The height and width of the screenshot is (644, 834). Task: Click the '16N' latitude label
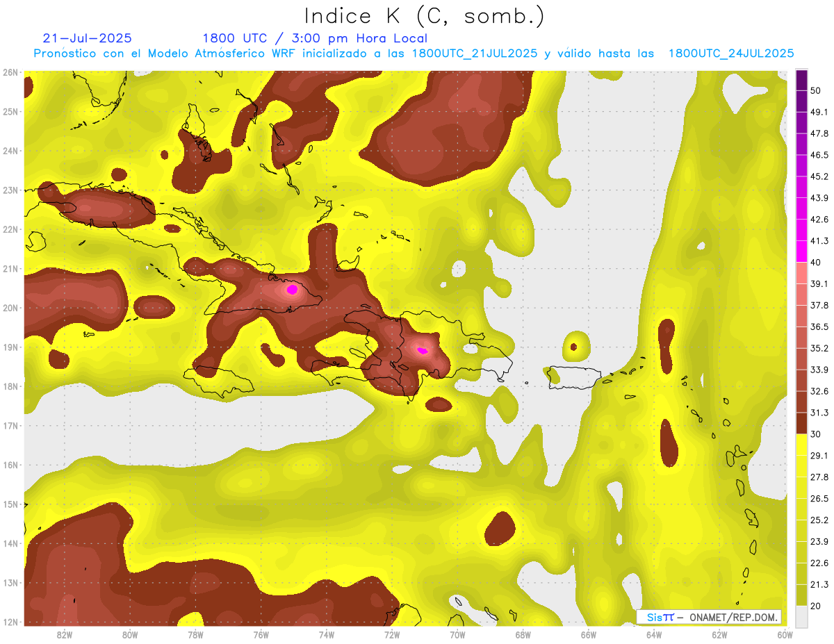pyautogui.click(x=10, y=465)
